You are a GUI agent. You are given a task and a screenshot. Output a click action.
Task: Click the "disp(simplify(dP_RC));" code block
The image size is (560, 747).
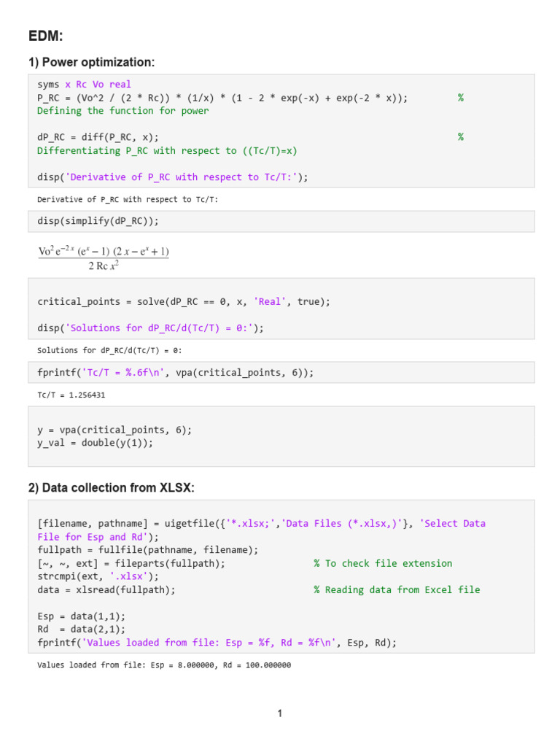click(97, 221)
